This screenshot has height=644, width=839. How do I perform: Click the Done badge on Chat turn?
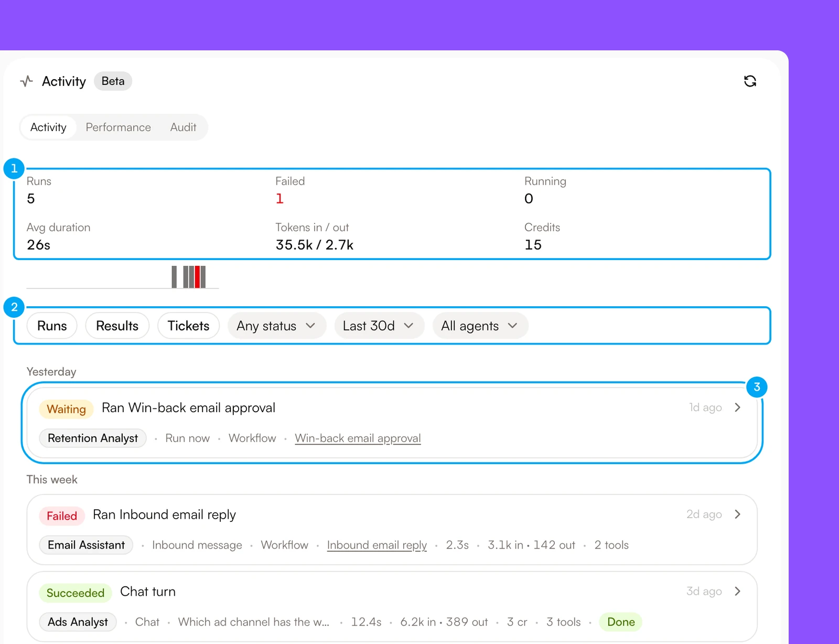pyautogui.click(x=621, y=622)
